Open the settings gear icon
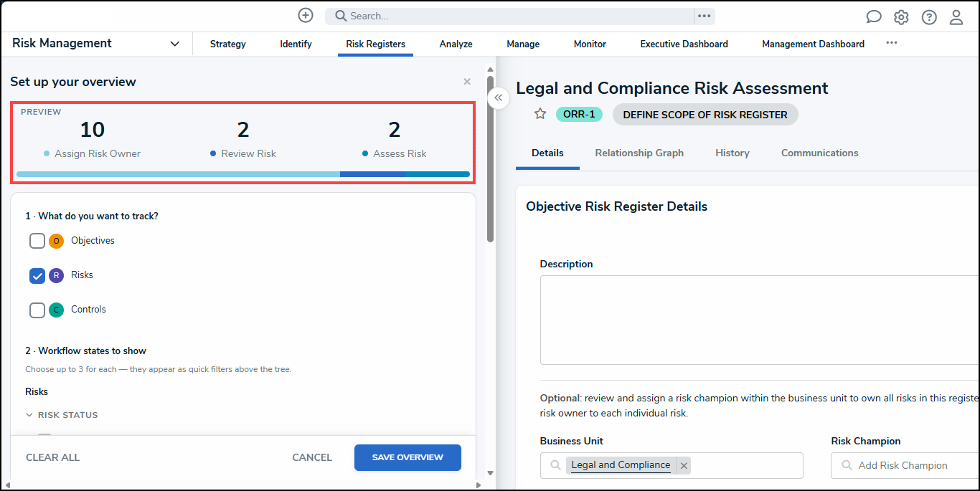 coord(901,17)
